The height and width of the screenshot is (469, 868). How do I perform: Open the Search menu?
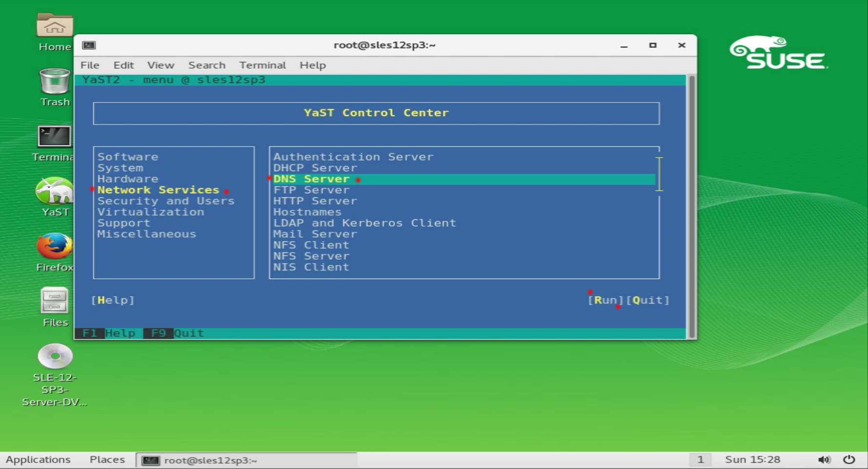click(207, 65)
